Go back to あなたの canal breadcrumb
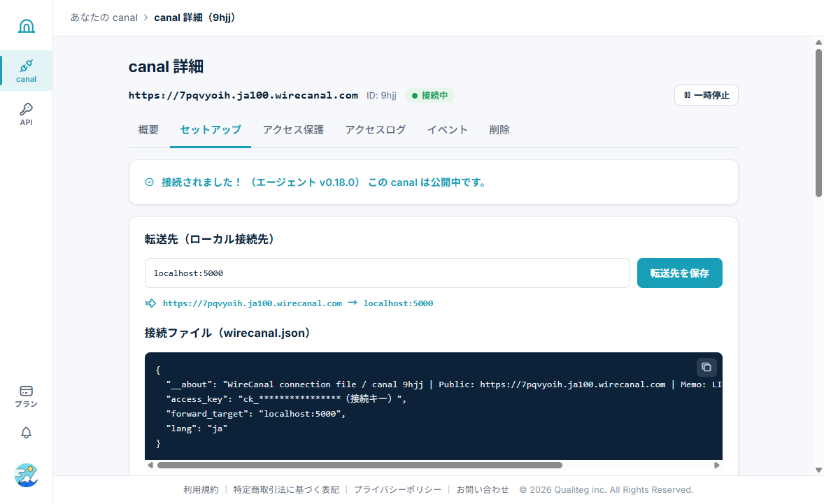 [104, 17]
